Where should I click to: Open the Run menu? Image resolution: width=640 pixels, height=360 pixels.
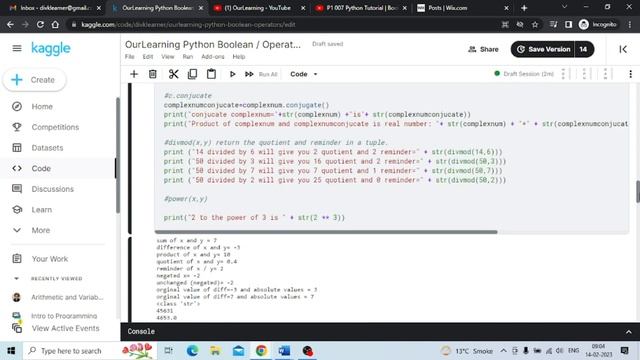tap(188, 56)
